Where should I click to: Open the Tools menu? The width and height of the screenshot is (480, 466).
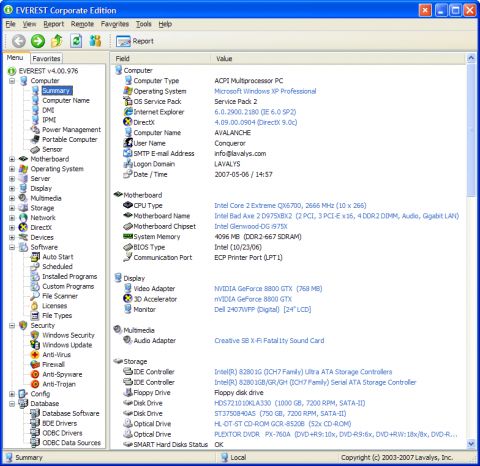tap(144, 24)
